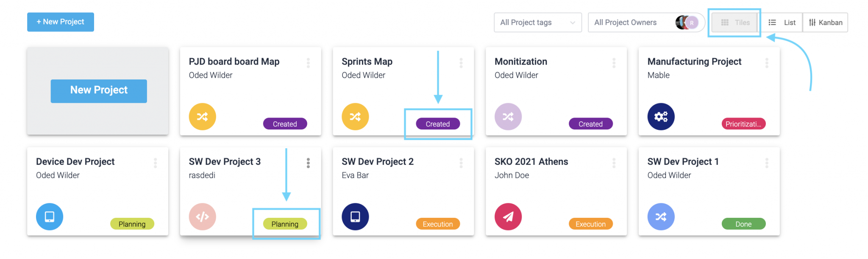Click the shuffle icon on Sprints Map card
The image size is (868, 259).
(355, 117)
